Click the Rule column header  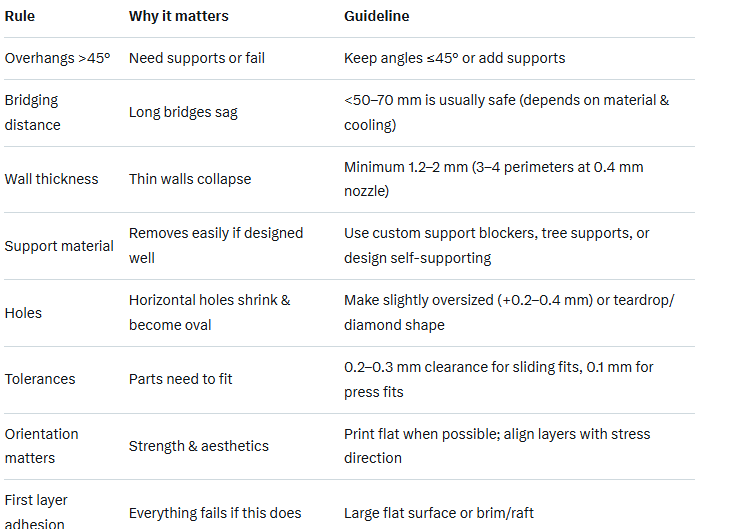[20, 17]
